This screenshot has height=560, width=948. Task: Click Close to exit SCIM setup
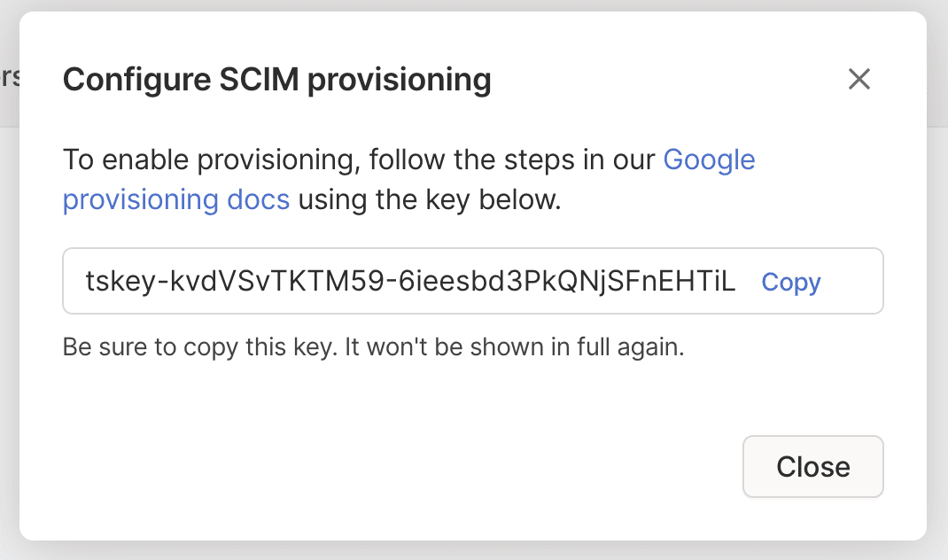point(812,466)
